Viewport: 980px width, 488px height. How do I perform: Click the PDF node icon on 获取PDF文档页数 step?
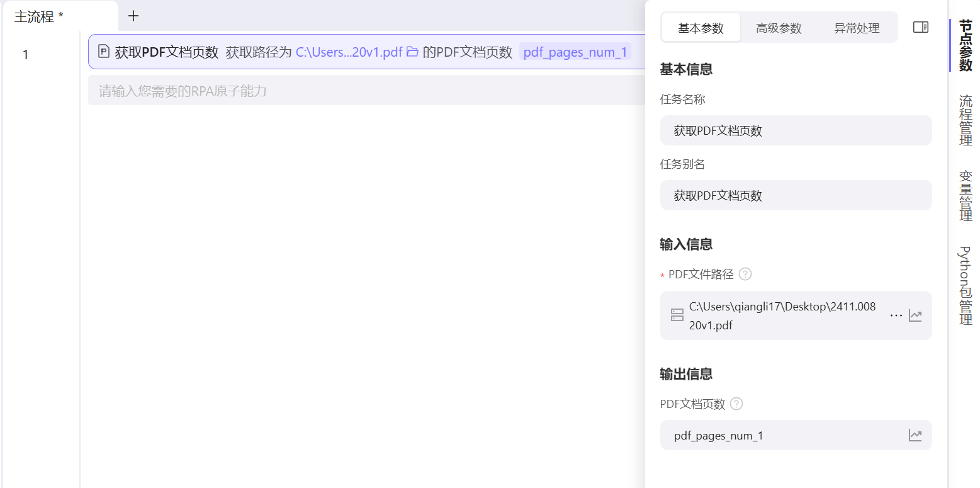tap(103, 51)
